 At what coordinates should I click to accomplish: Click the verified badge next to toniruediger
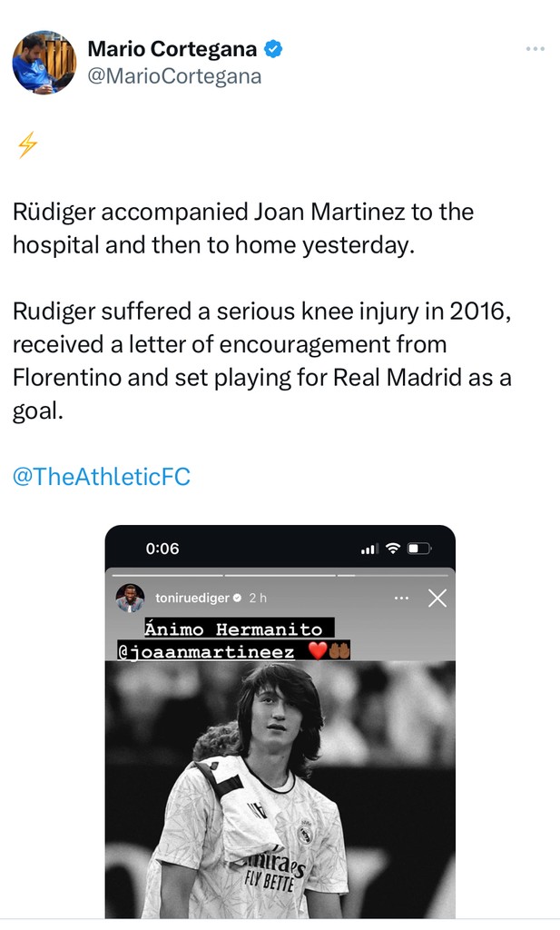tap(237, 599)
